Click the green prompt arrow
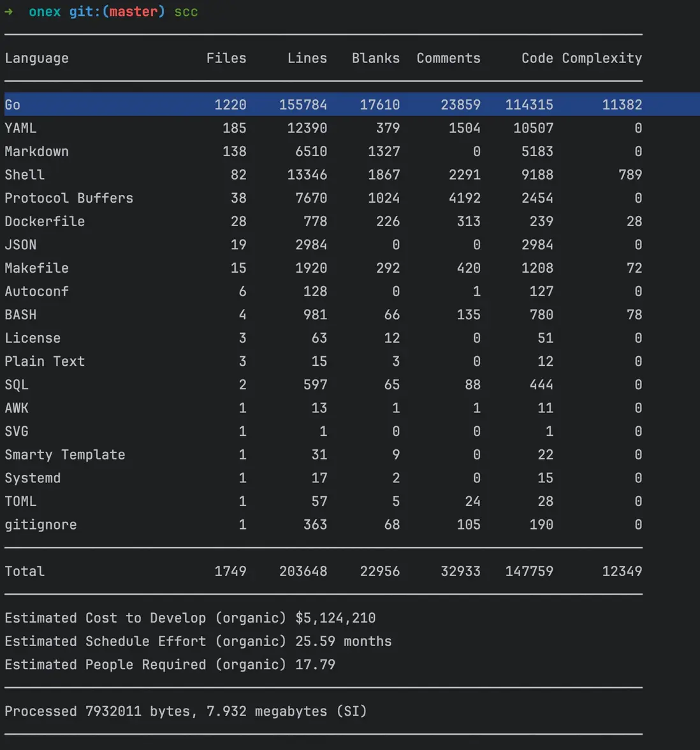This screenshot has height=750, width=700. [9, 12]
